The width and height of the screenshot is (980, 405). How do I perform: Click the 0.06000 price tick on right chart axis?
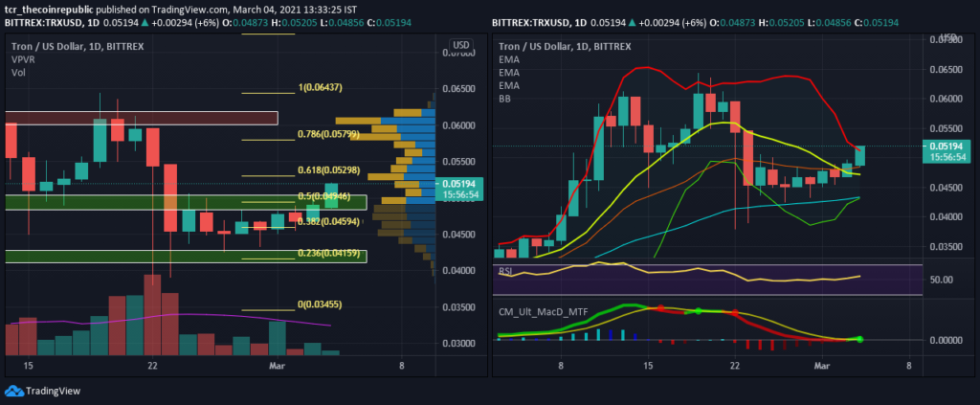[x=946, y=99]
